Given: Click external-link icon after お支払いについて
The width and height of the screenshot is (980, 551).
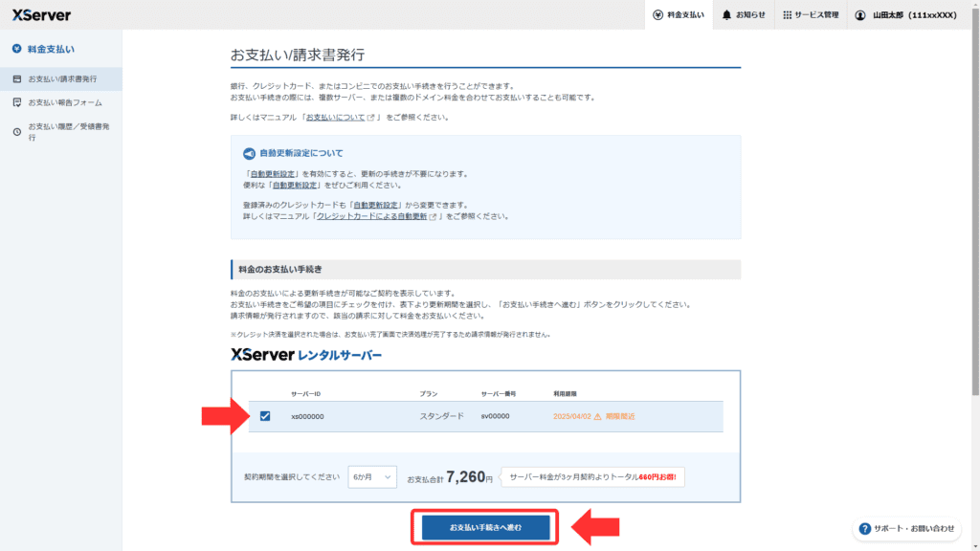Looking at the screenshot, I should [370, 118].
